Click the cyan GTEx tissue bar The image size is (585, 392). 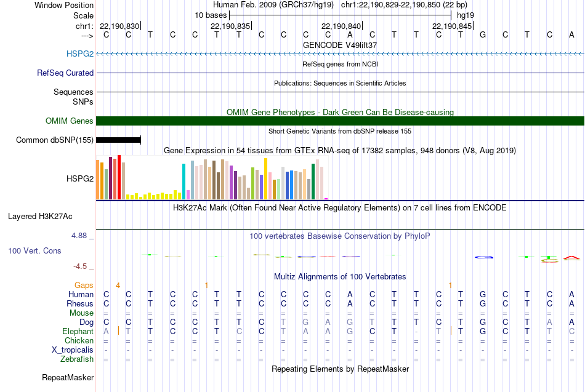point(184,182)
